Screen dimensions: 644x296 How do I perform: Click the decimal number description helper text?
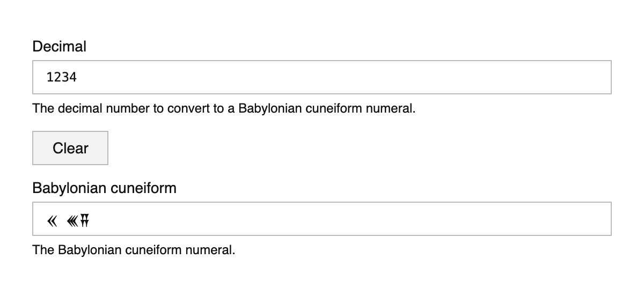pyautogui.click(x=224, y=108)
